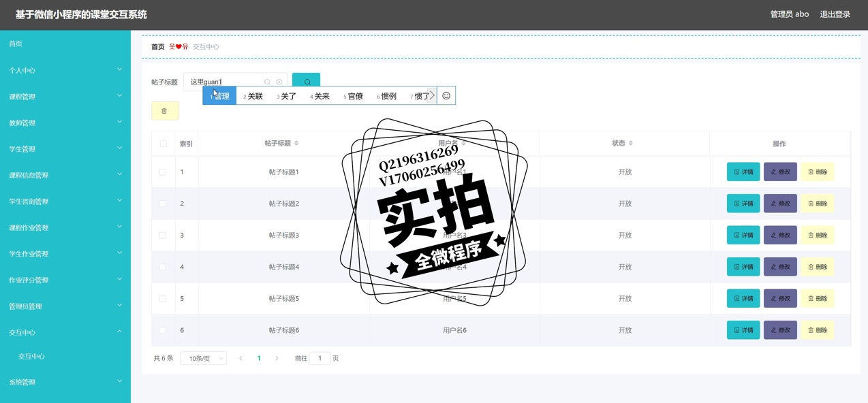Click 详情 button for 帖子标题1
This screenshot has height=403, width=868.
click(743, 172)
